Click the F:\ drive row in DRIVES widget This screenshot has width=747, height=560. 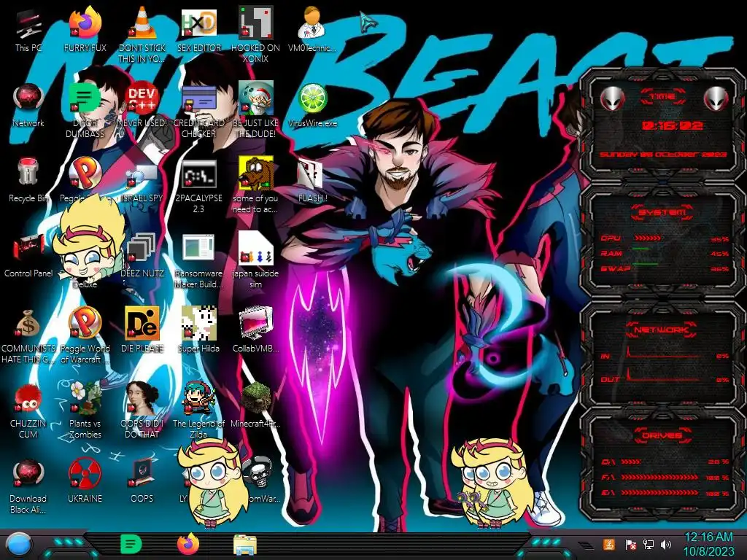click(x=665, y=477)
